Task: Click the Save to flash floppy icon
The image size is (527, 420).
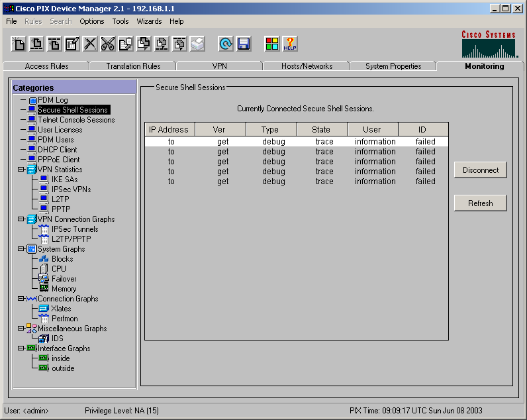Action: point(244,44)
